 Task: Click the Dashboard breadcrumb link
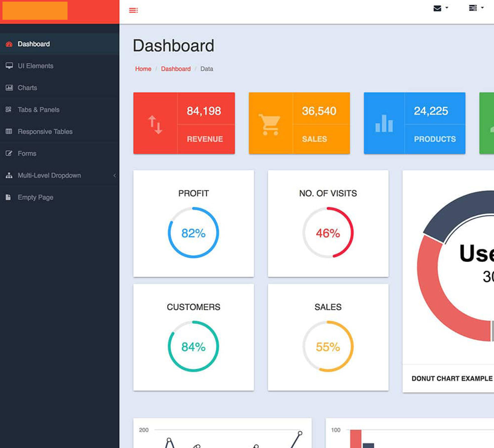point(176,69)
